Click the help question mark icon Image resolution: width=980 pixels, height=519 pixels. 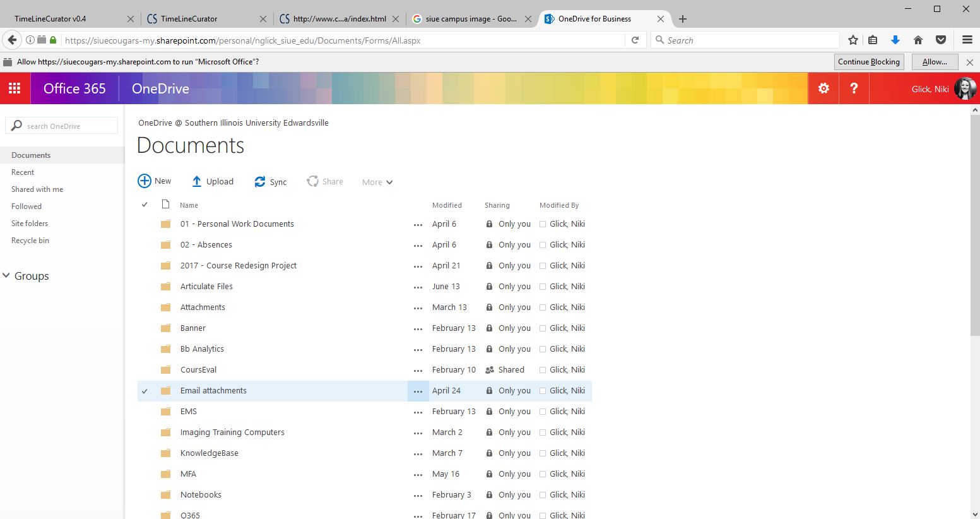[x=854, y=88]
